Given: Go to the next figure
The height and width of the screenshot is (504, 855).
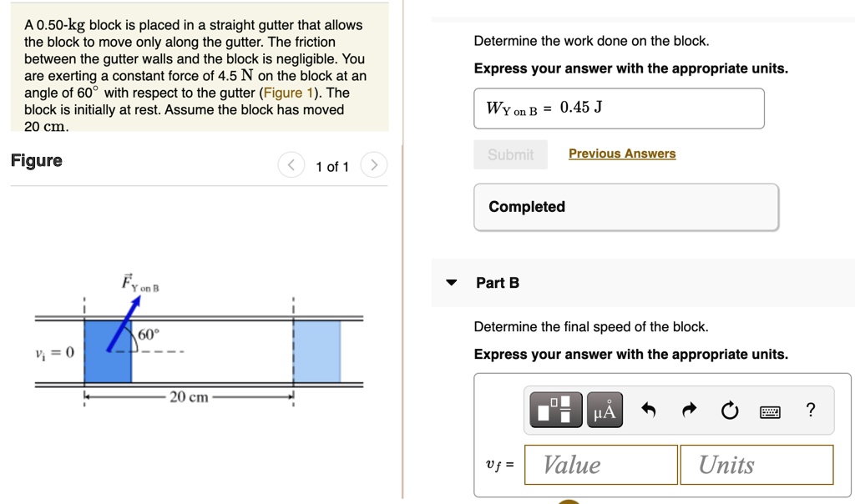Looking at the screenshot, I should (373, 166).
